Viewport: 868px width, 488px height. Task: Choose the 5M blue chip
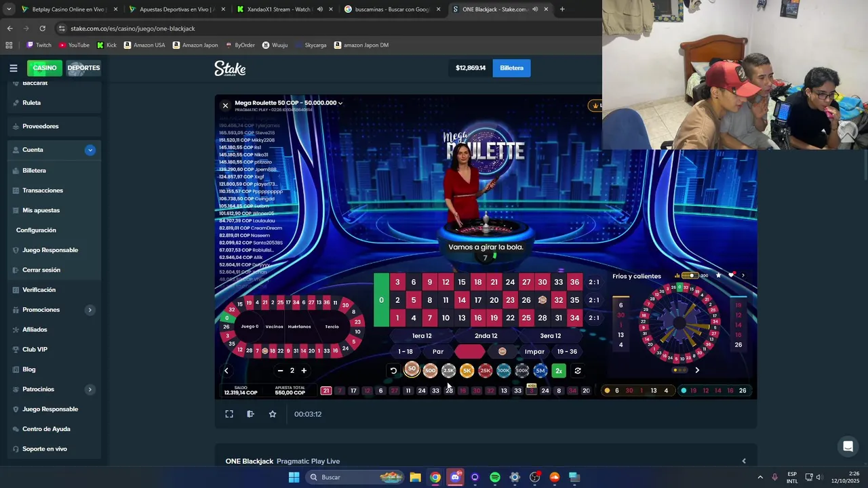pyautogui.click(x=540, y=371)
